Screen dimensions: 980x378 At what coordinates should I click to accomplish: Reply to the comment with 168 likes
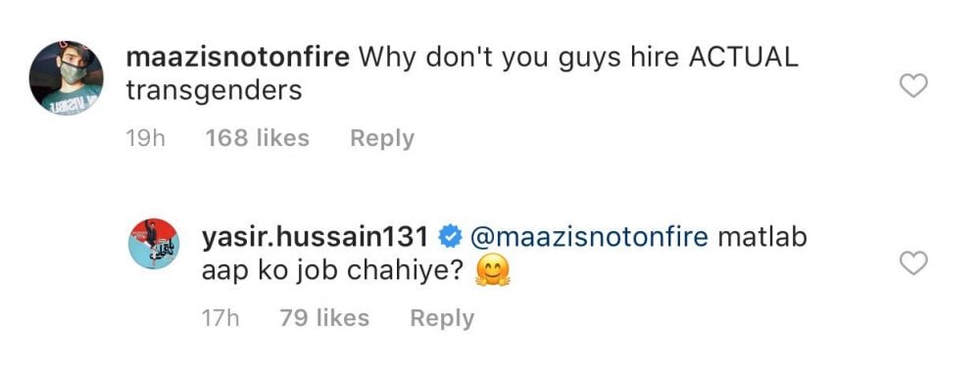point(382,138)
